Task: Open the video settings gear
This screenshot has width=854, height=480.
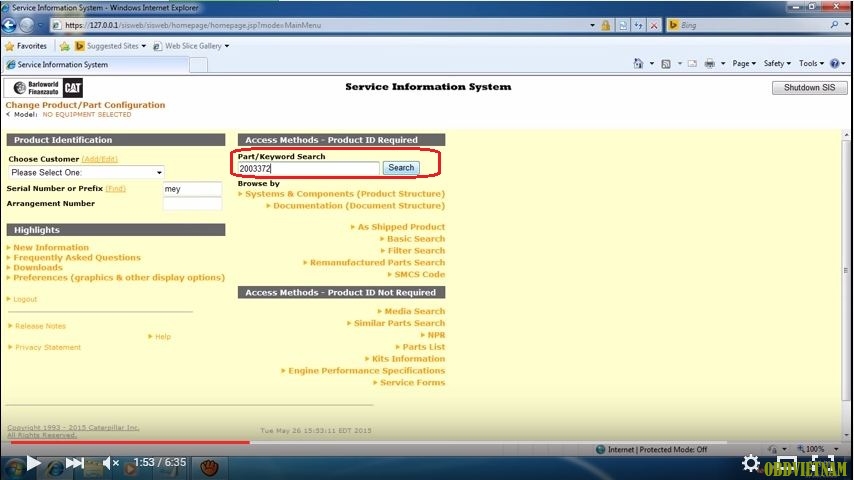Action: coord(750,463)
